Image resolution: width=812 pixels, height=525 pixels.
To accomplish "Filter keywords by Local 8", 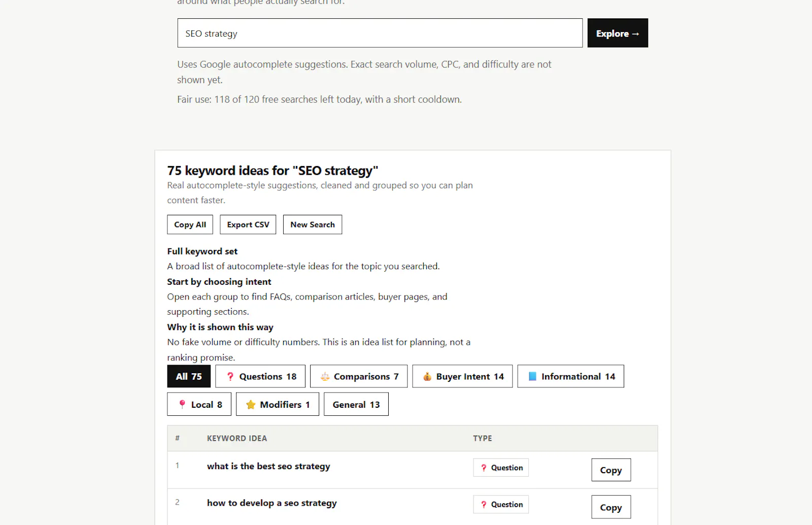I will pos(199,404).
